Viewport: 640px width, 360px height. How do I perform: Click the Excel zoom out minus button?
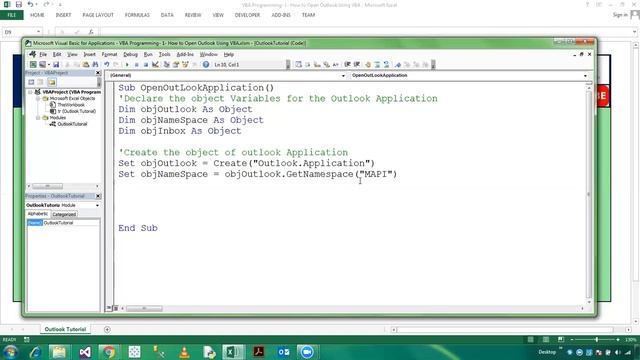tap(572, 340)
